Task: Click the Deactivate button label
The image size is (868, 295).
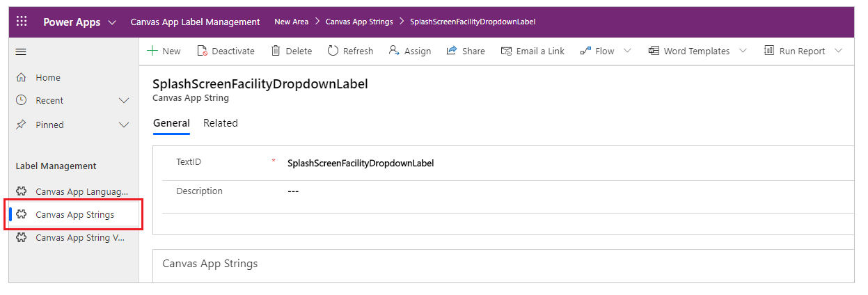Action: (x=233, y=51)
